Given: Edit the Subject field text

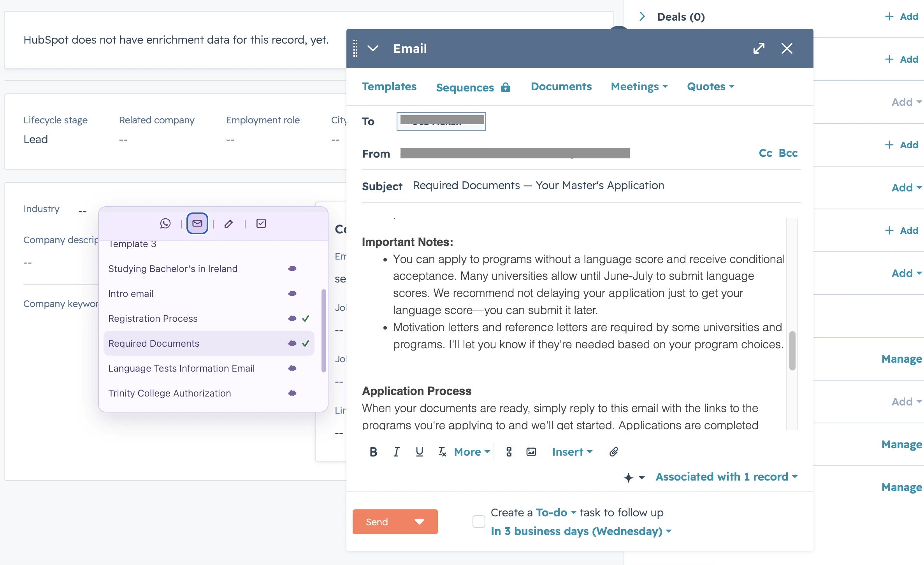Looking at the screenshot, I should (539, 185).
